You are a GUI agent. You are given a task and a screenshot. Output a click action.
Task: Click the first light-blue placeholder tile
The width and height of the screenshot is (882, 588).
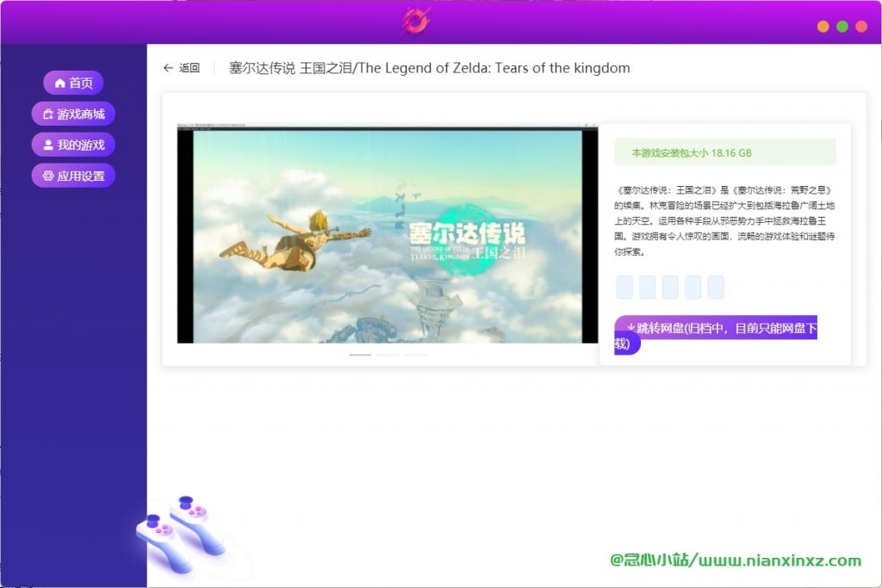pyautogui.click(x=625, y=288)
